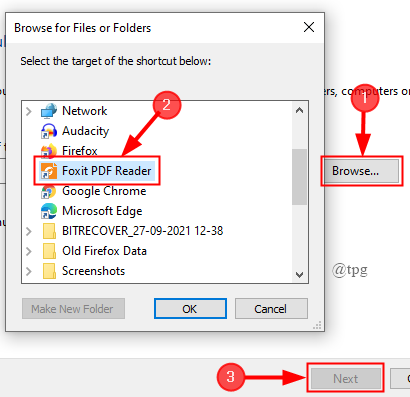Image resolution: width=410 pixels, height=397 pixels.
Task: Click the Firefox shortcut icon
Action: tap(49, 151)
